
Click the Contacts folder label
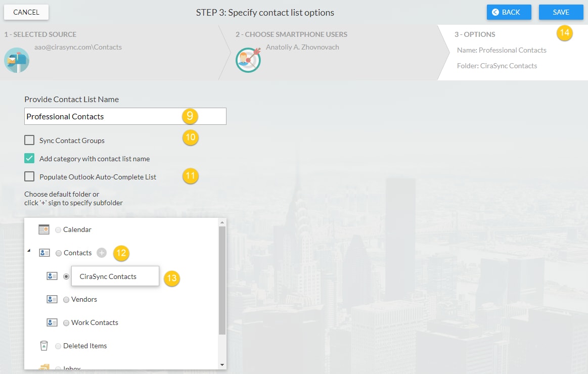tap(78, 253)
